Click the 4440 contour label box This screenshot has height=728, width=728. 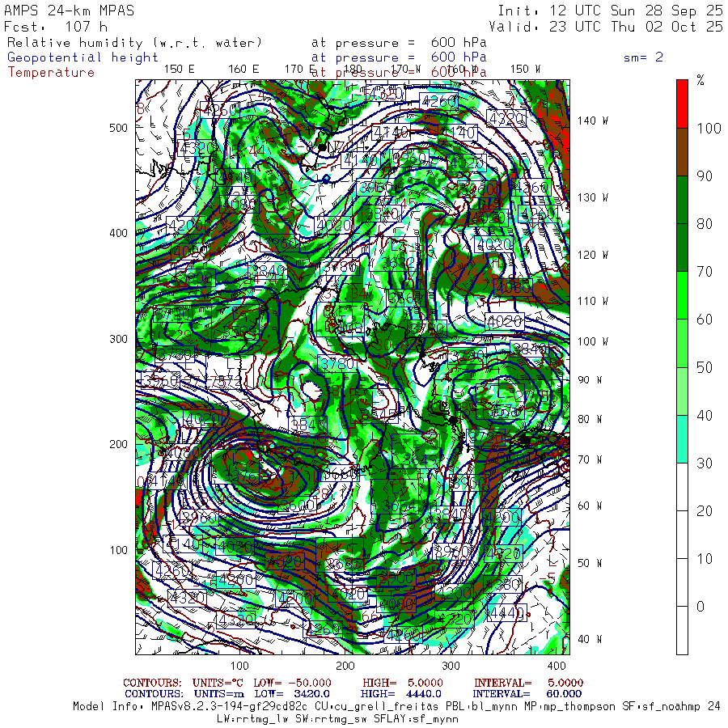pyautogui.click(x=507, y=613)
